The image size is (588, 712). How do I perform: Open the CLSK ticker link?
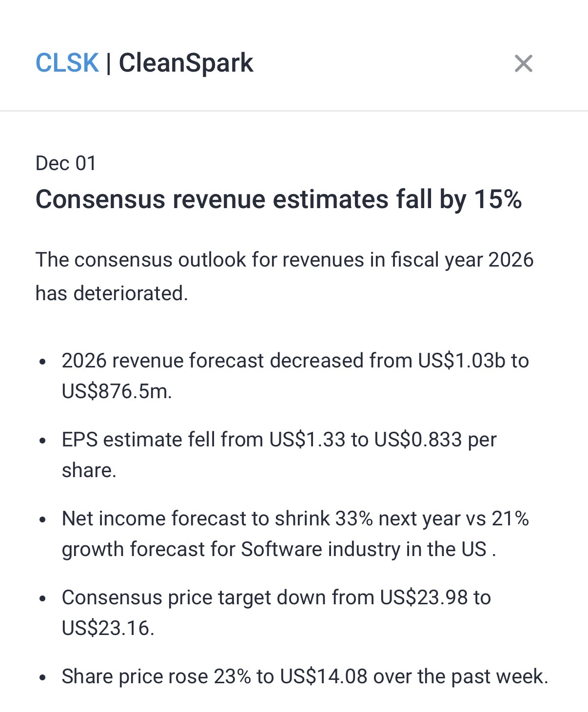tap(67, 63)
